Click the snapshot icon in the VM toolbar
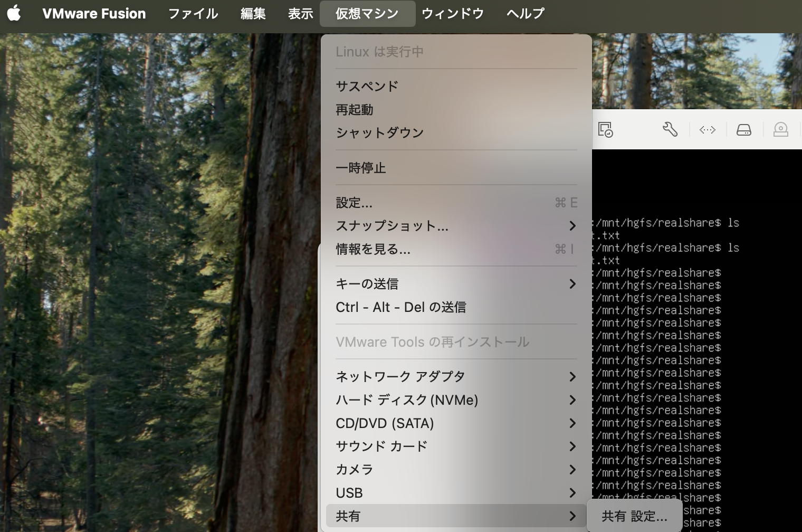Image resolution: width=802 pixels, height=532 pixels. [605, 129]
